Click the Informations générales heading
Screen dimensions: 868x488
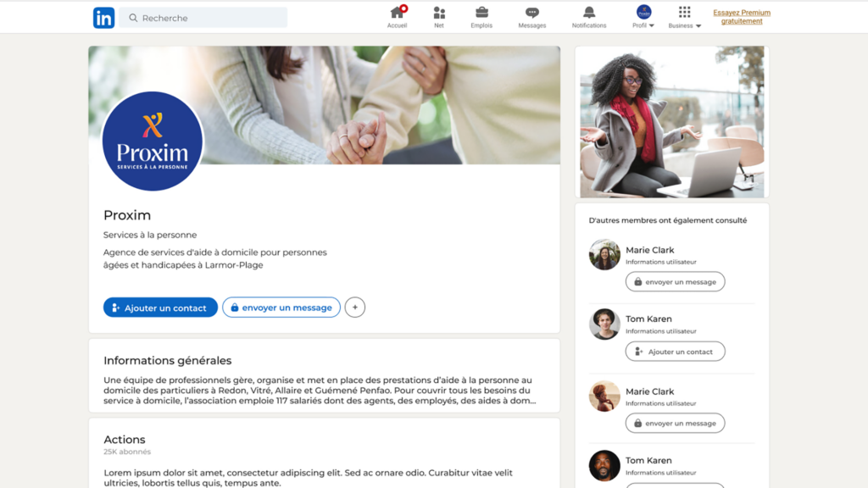coord(167,361)
